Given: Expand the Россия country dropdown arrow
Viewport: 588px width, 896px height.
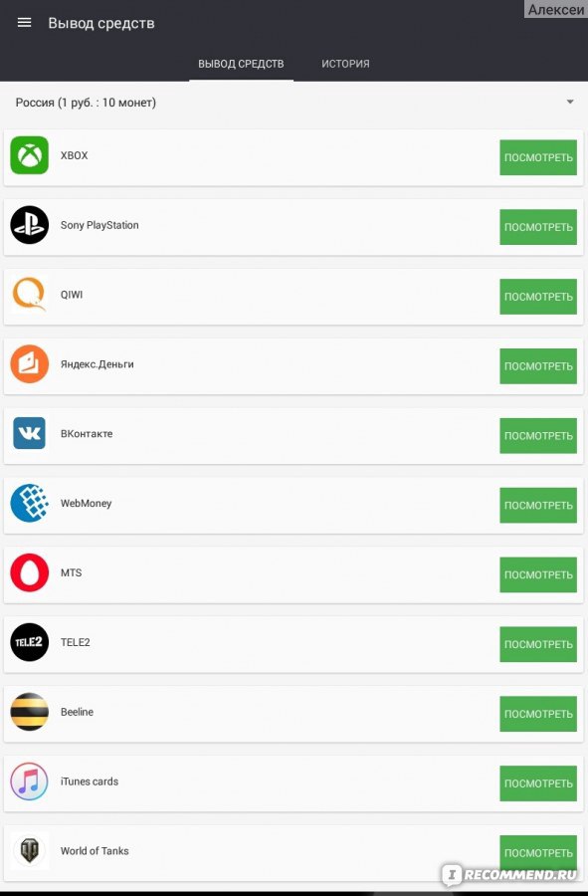Looking at the screenshot, I should point(570,103).
